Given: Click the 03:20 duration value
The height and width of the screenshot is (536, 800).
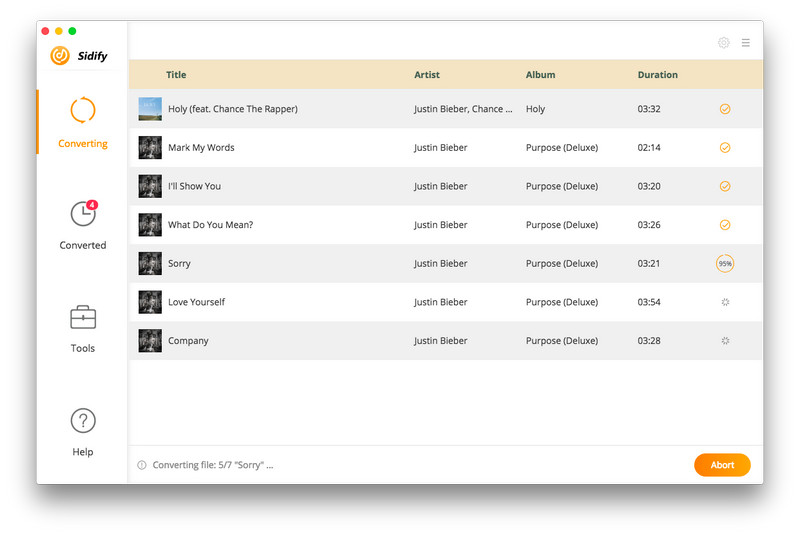Looking at the screenshot, I should [x=648, y=186].
